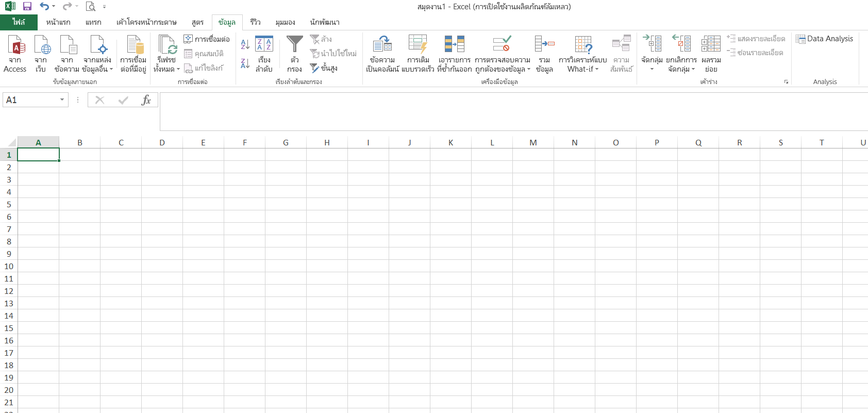Click Text to Columns

coord(382,54)
